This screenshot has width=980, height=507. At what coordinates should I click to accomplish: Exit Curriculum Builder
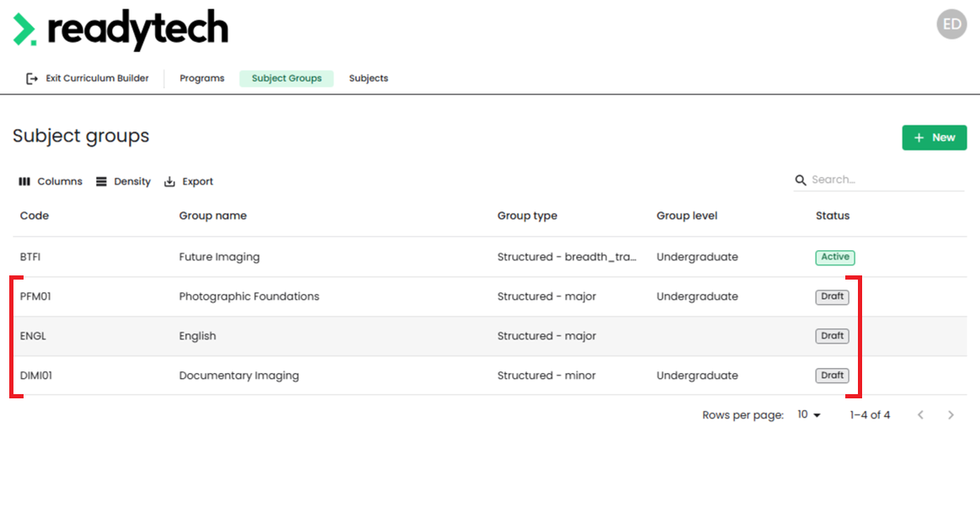(87, 78)
